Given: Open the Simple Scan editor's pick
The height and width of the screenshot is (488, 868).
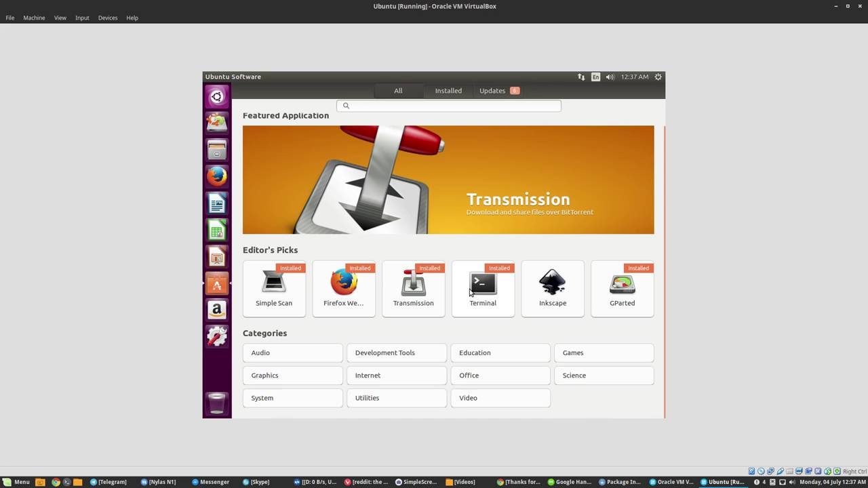Looking at the screenshot, I should click(274, 289).
